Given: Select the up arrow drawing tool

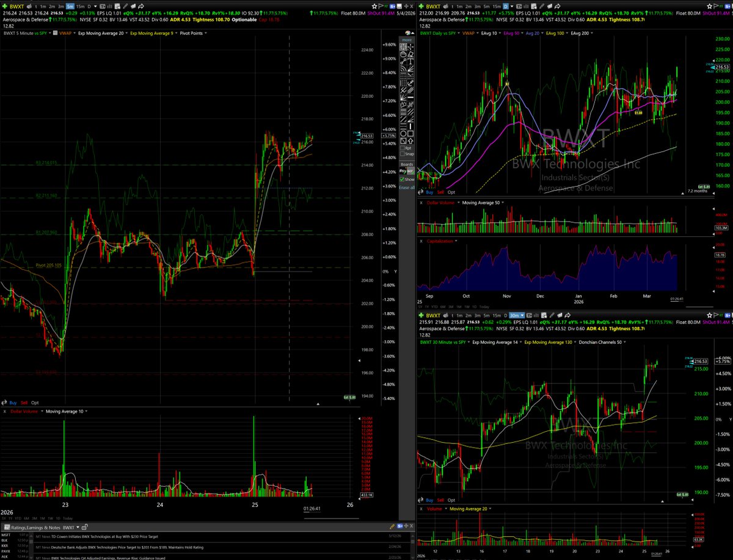Looking at the screenshot, I should (x=410, y=141).
